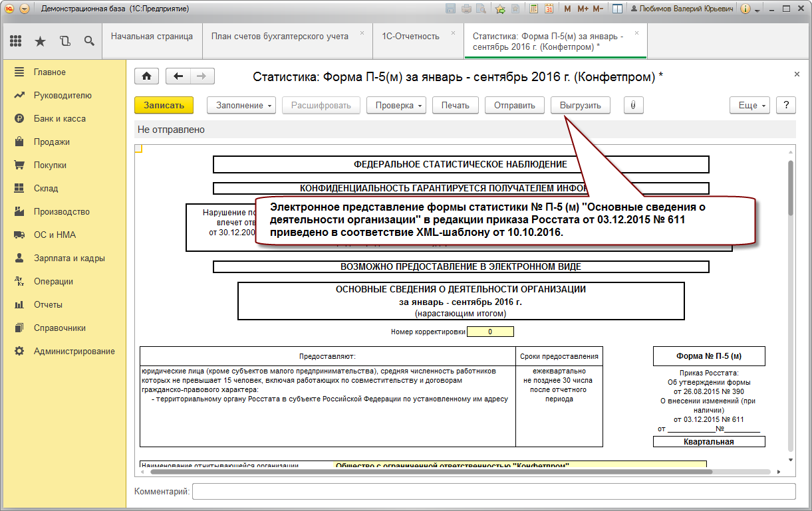Expand the Заполнение dropdown
The height and width of the screenshot is (511, 812).
(x=242, y=105)
